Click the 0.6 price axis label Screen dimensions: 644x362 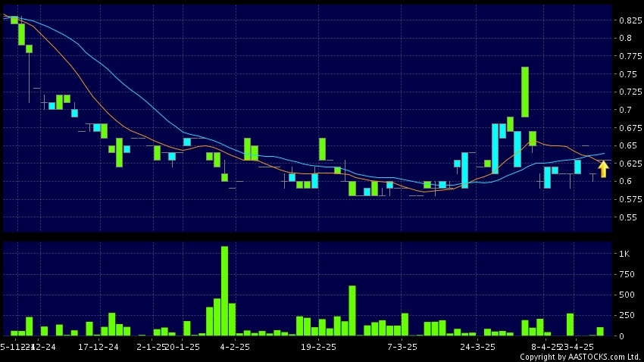(626, 181)
